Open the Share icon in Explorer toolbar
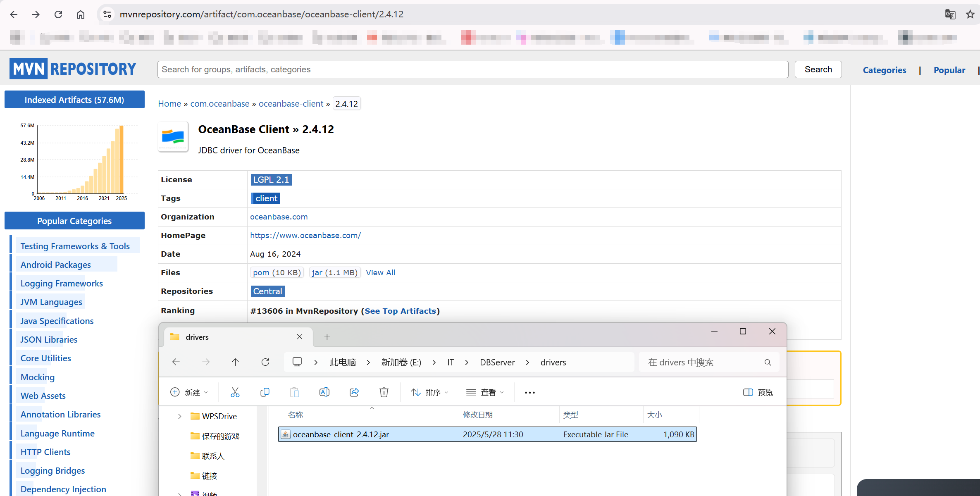The image size is (980, 496). click(x=354, y=392)
